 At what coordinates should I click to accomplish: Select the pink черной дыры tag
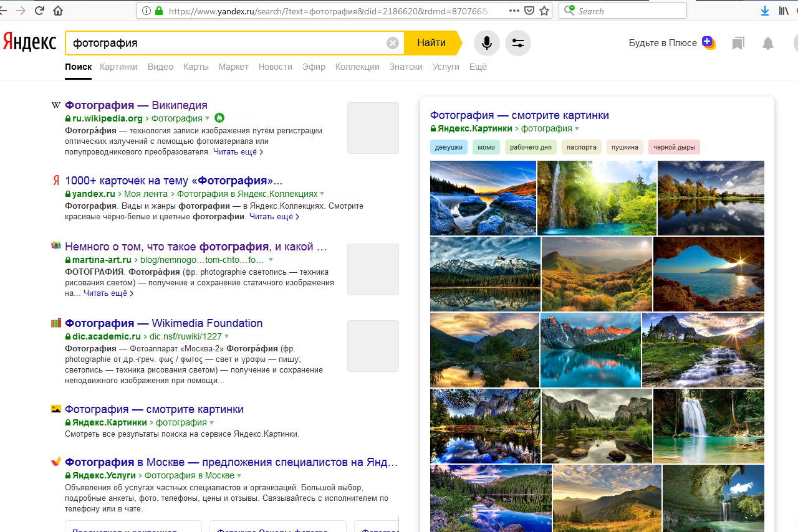point(674,147)
